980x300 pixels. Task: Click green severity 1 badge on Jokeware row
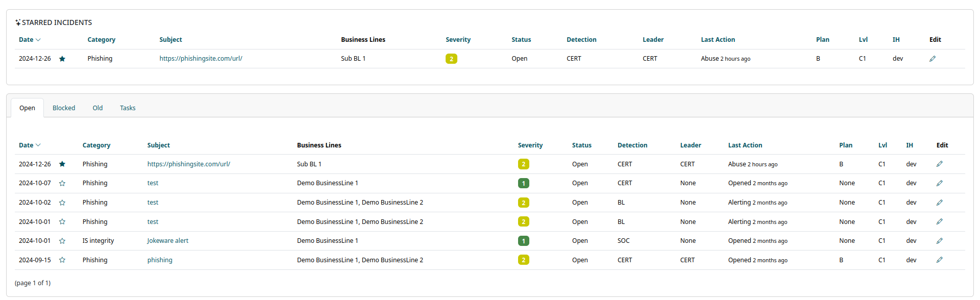pyautogui.click(x=523, y=241)
